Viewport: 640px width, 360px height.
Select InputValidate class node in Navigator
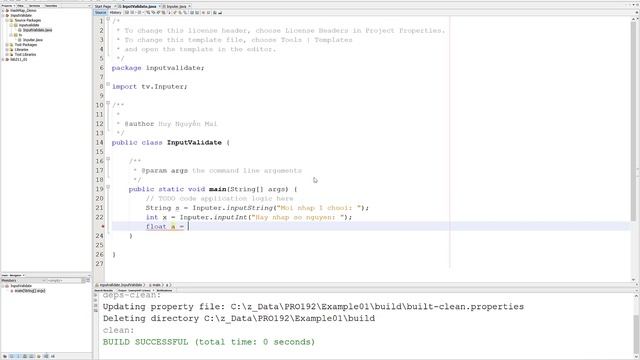tap(21, 286)
